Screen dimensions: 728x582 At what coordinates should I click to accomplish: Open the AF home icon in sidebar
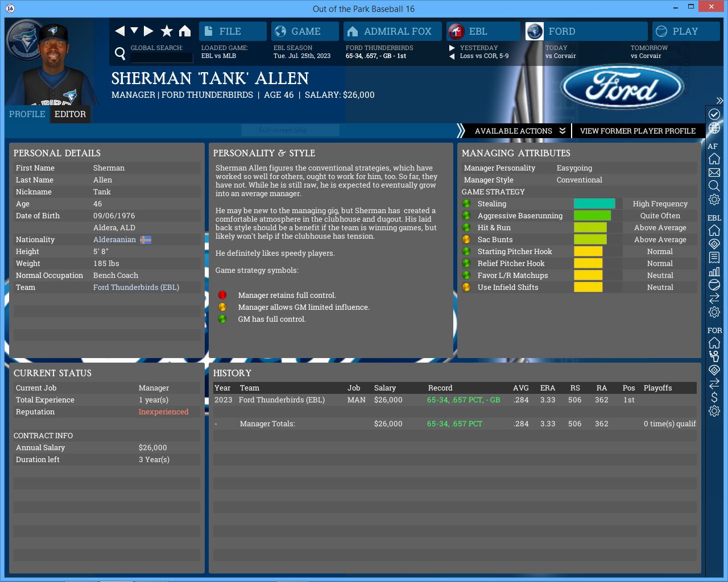click(x=714, y=159)
